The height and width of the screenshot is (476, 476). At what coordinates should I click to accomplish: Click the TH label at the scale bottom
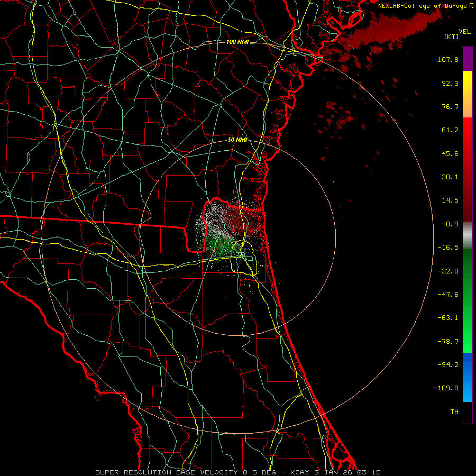click(x=454, y=412)
